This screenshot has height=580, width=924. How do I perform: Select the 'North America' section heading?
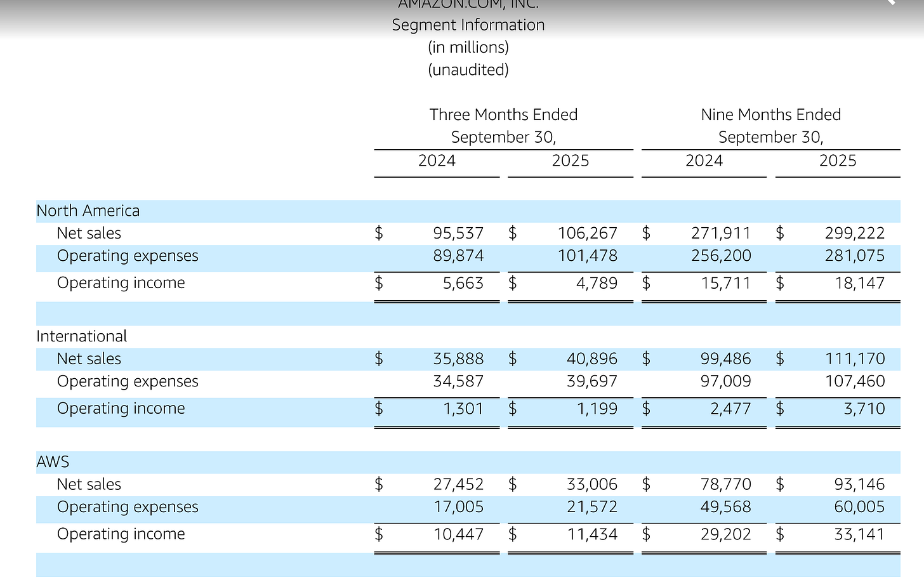(x=88, y=211)
